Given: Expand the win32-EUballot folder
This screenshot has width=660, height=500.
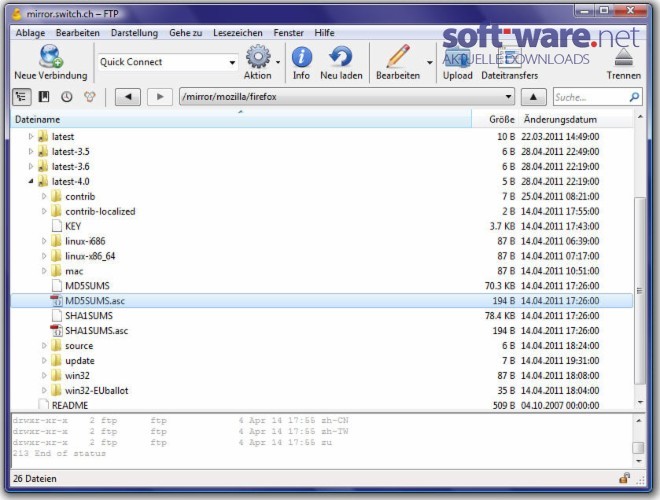Looking at the screenshot, I should (44, 391).
